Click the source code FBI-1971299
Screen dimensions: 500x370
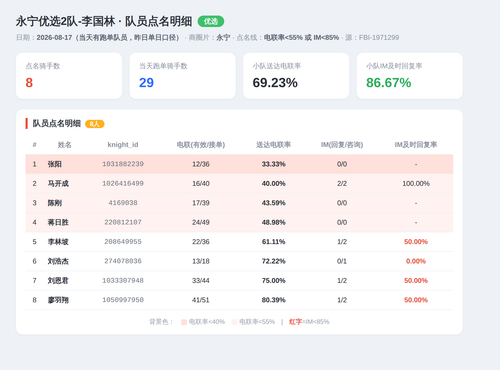[x=379, y=37]
